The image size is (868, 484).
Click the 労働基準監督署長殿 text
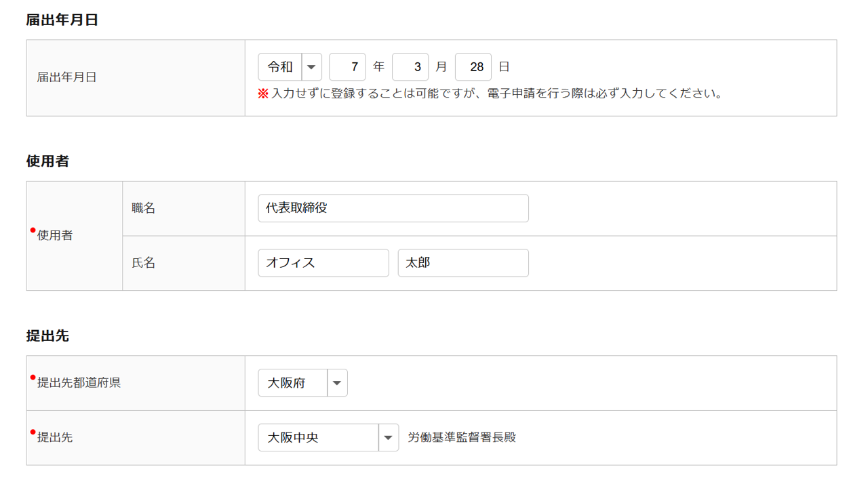(462, 438)
